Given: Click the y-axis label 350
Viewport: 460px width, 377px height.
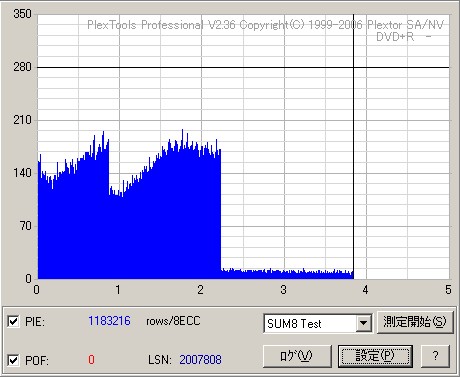Looking at the screenshot, I should click(x=22, y=14).
